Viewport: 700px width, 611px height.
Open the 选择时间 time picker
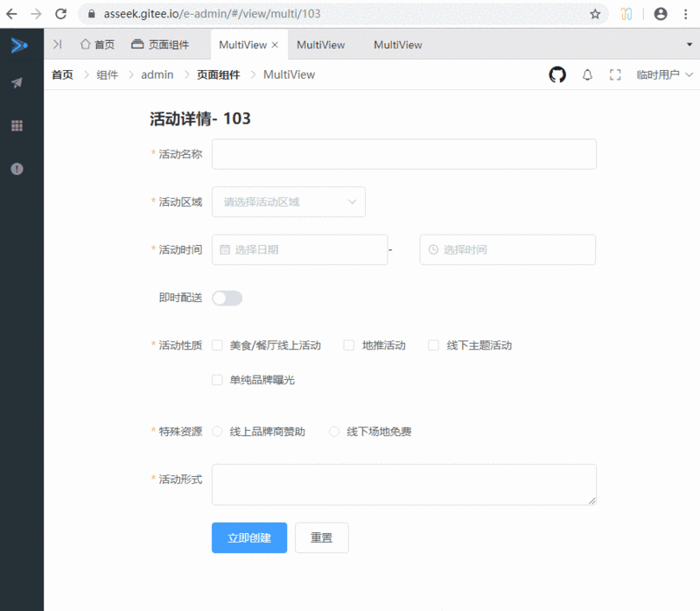click(507, 249)
